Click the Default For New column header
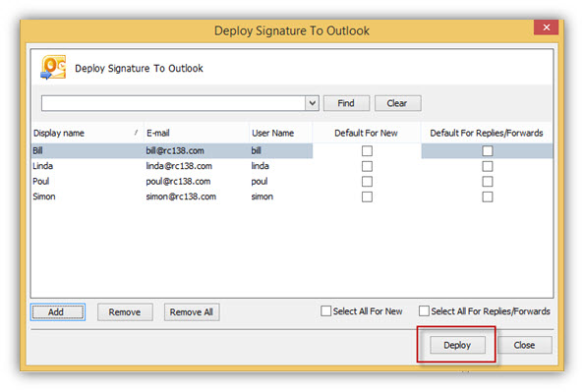This screenshot has height=392, width=584. click(x=367, y=133)
